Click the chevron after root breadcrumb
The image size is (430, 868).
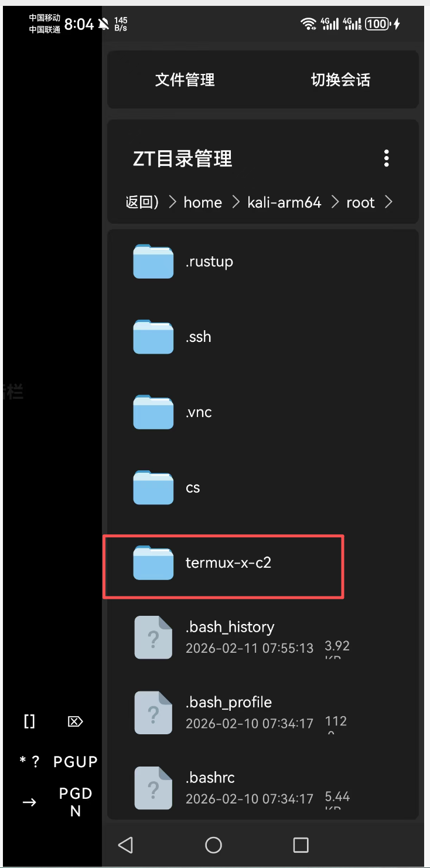388,202
